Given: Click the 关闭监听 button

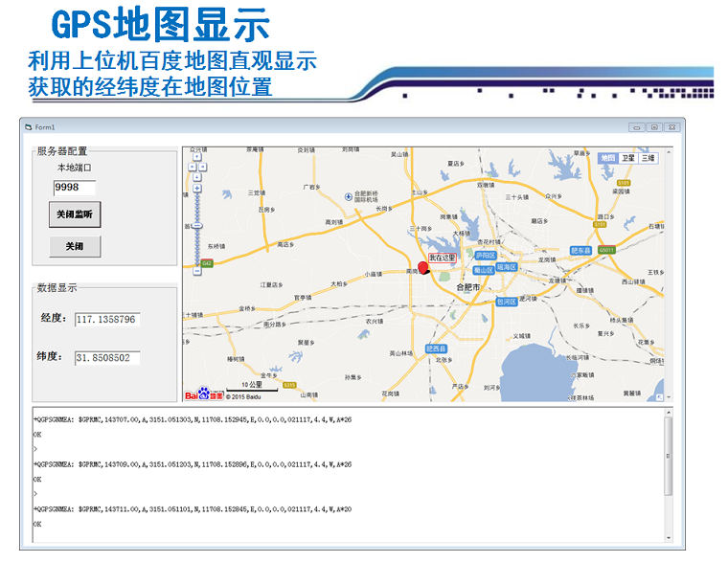Looking at the screenshot, I should point(75,214).
